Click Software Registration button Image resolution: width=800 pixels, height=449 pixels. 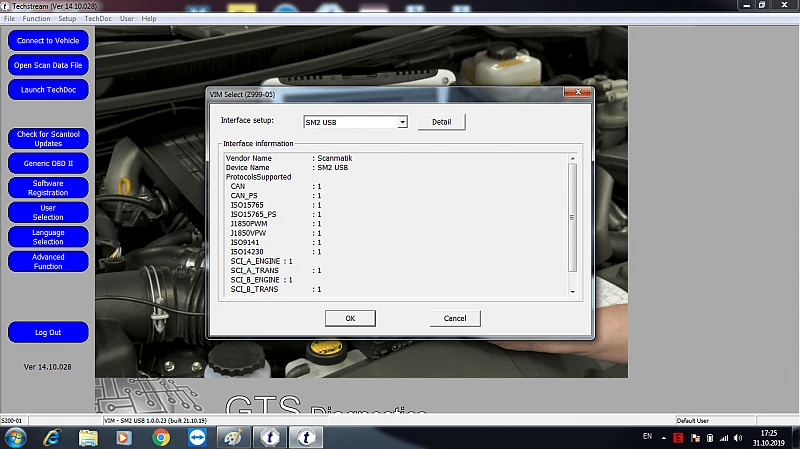[48, 188]
